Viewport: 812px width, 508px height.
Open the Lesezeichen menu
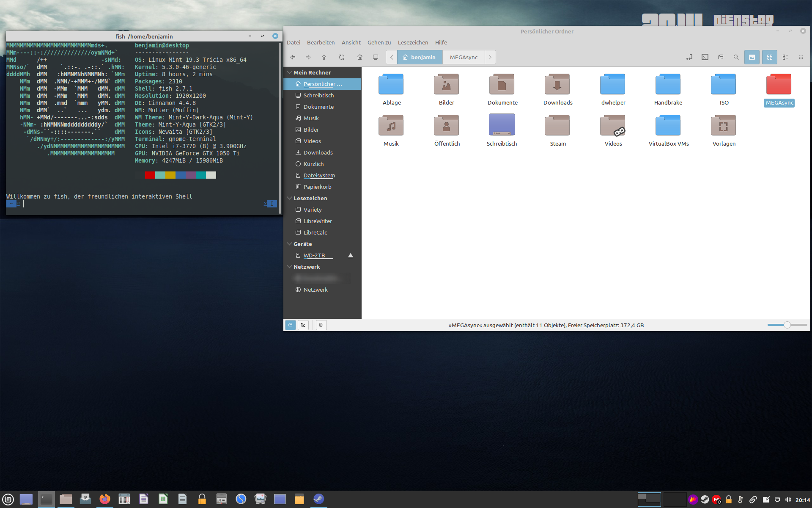413,42
